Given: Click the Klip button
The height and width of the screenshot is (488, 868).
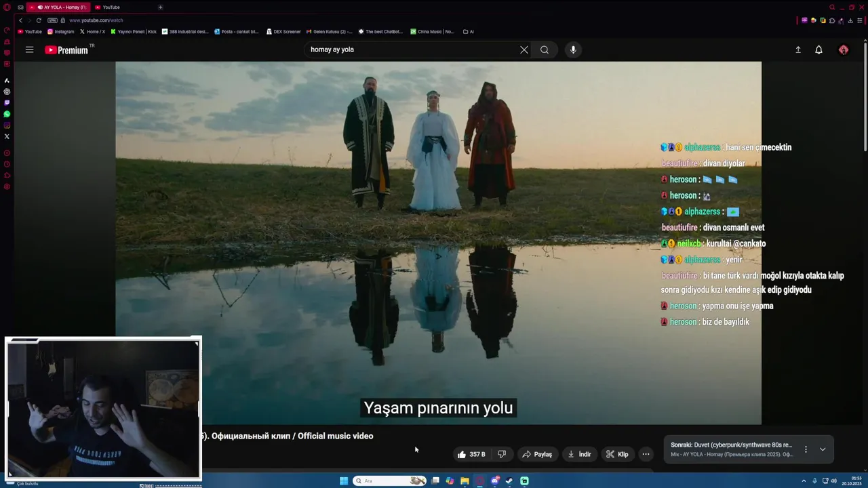Looking at the screenshot, I should (617, 454).
